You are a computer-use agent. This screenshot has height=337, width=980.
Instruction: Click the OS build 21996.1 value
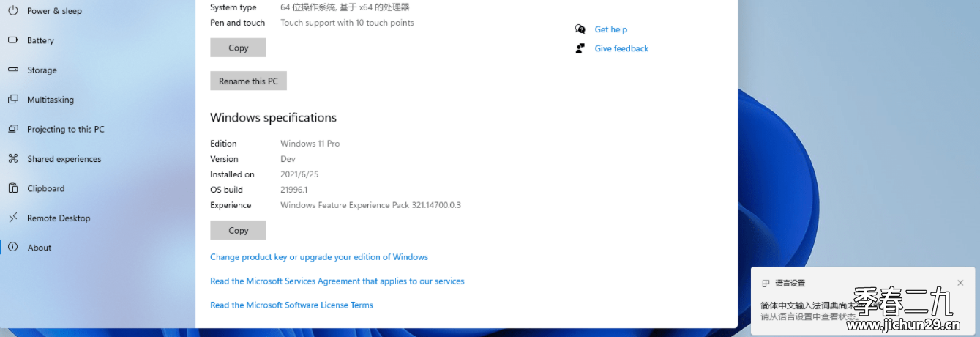pos(294,190)
